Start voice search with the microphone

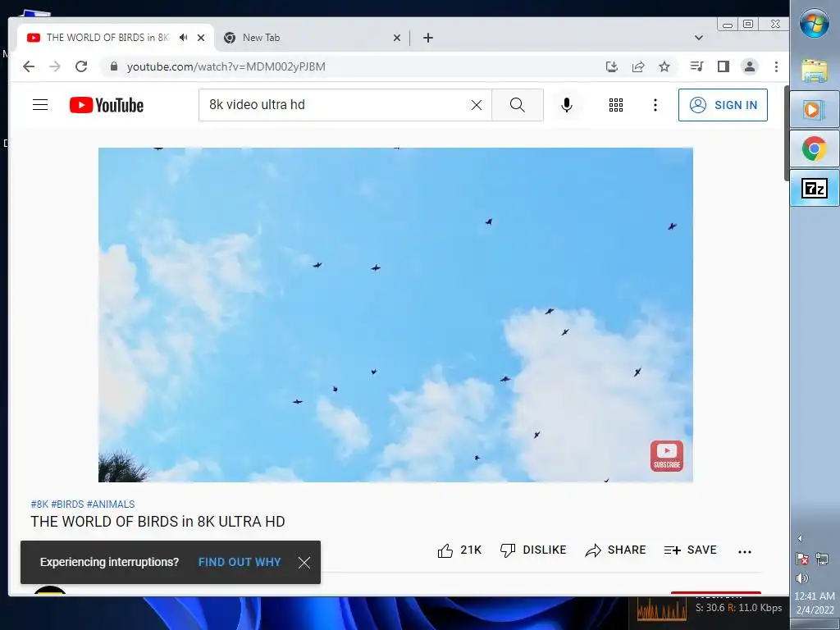click(x=567, y=105)
